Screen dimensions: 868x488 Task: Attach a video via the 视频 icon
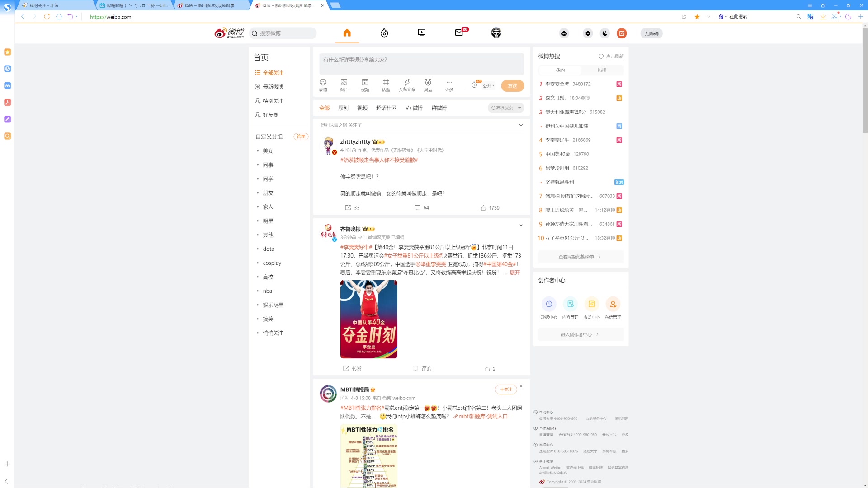tap(364, 85)
